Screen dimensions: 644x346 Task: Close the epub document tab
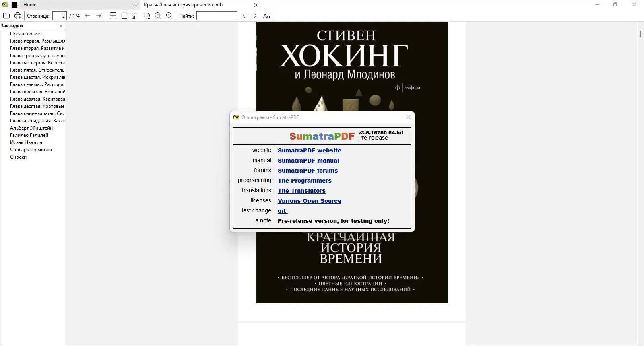tap(256, 5)
